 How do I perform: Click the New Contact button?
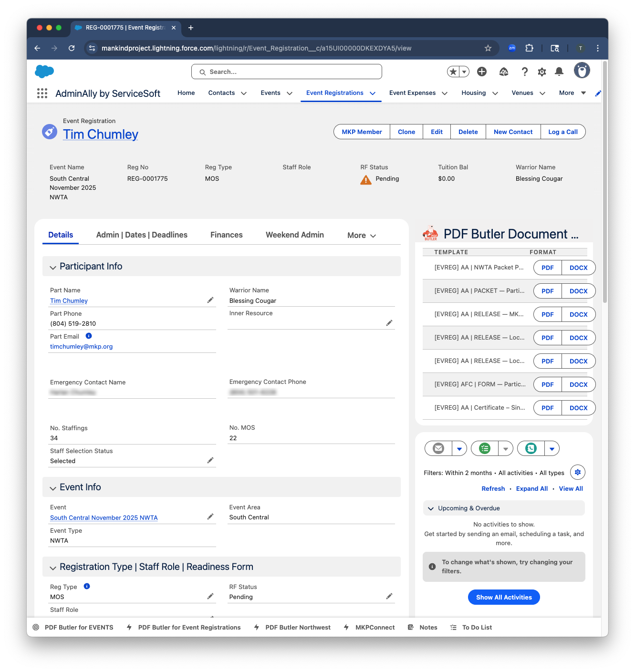(513, 132)
